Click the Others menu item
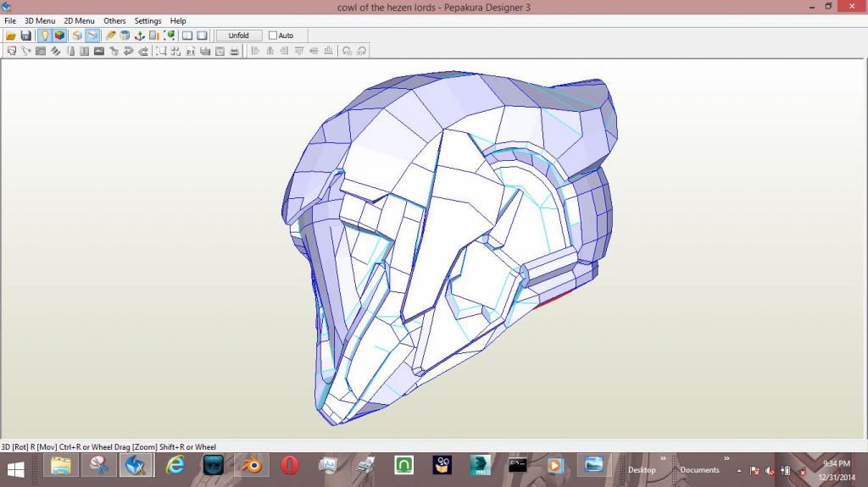Screen dimensions: 868x487 pos(114,20)
